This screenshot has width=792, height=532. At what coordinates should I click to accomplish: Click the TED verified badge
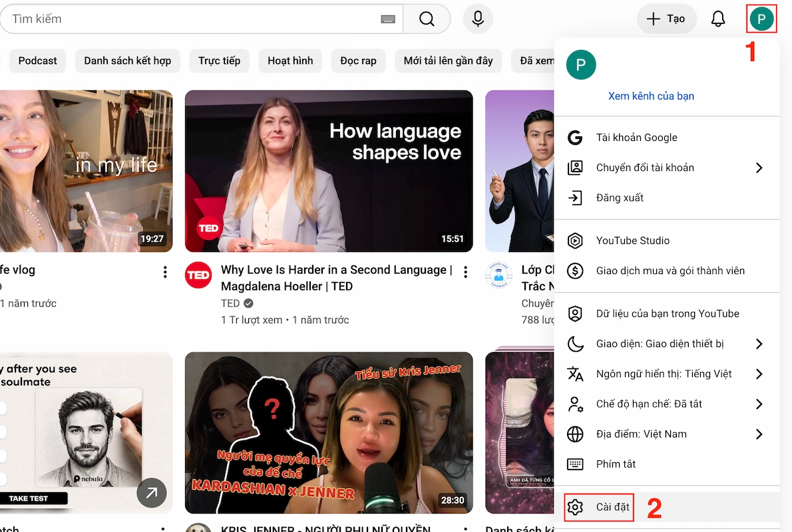click(248, 303)
